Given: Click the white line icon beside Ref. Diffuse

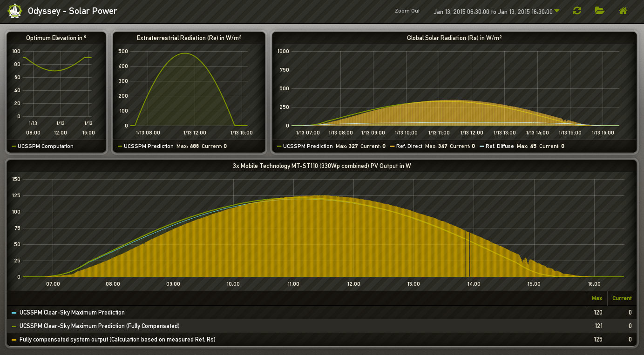Looking at the screenshot, I should [x=481, y=147].
